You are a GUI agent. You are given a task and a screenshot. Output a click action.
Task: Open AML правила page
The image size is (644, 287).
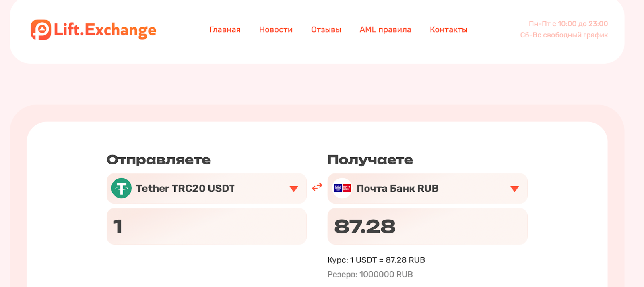[x=385, y=29]
